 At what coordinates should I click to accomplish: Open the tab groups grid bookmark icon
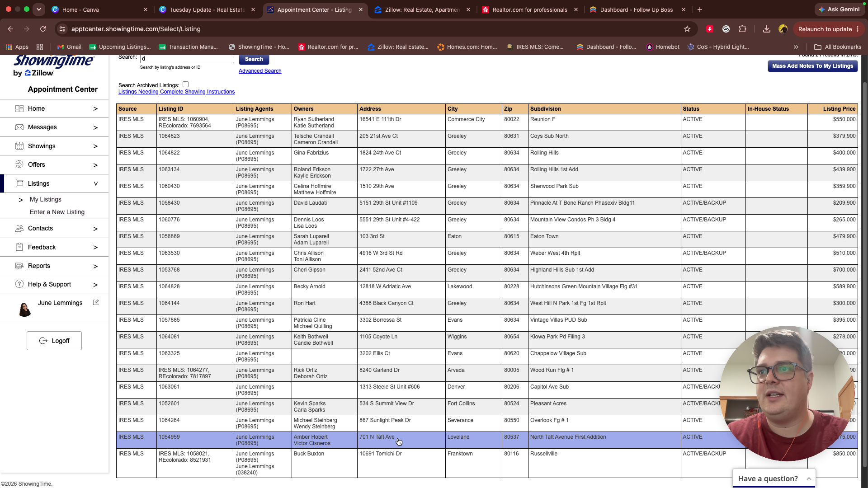pyautogui.click(x=40, y=47)
